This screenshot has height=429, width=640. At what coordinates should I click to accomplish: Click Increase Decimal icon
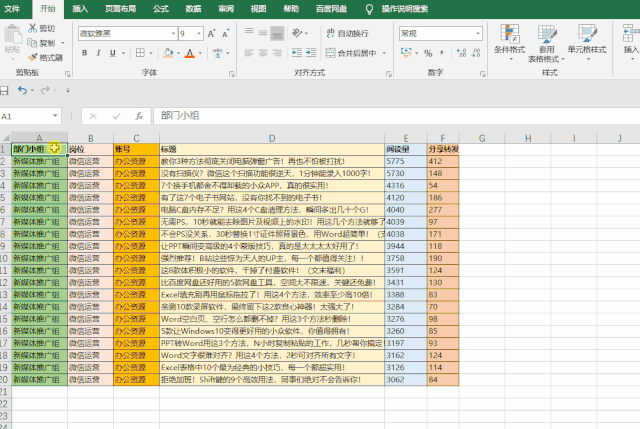(x=461, y=53)
